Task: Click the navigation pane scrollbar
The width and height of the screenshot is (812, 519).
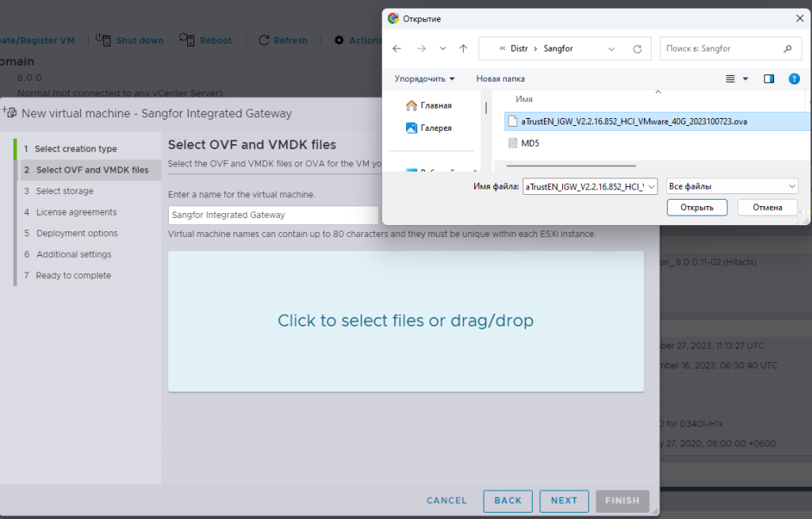Action: [x=486, y=108]
